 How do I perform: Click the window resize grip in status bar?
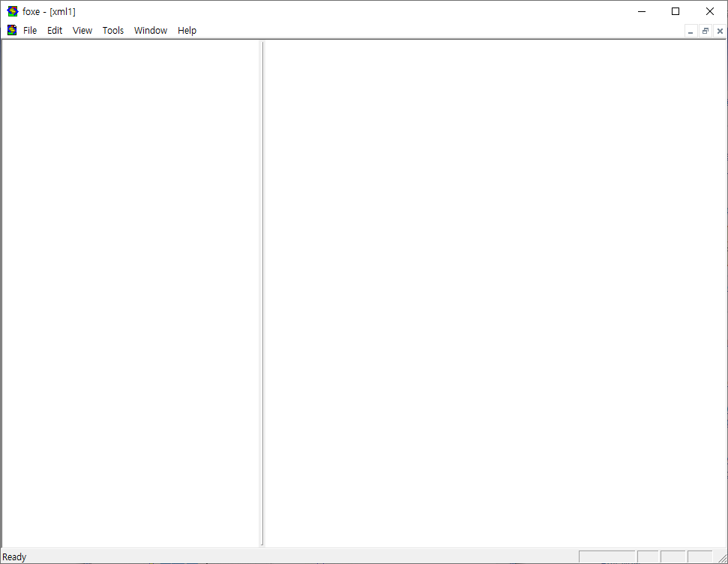(722, 558)
